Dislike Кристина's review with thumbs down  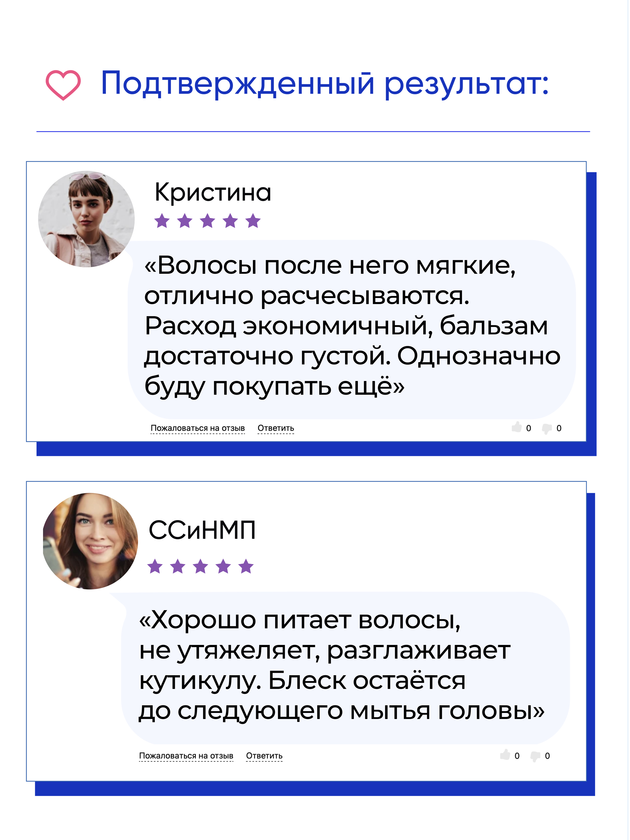click(x=547, y=428)
